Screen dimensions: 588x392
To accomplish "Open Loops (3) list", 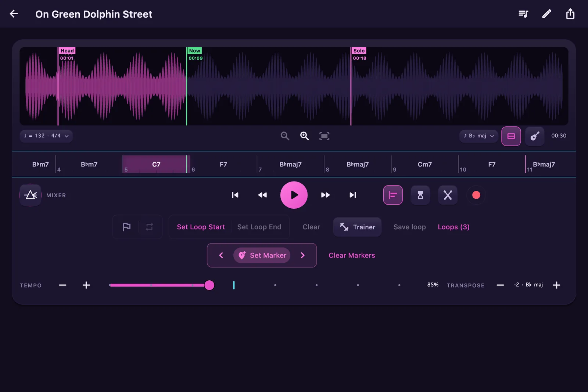I will [x=453, y=227].
